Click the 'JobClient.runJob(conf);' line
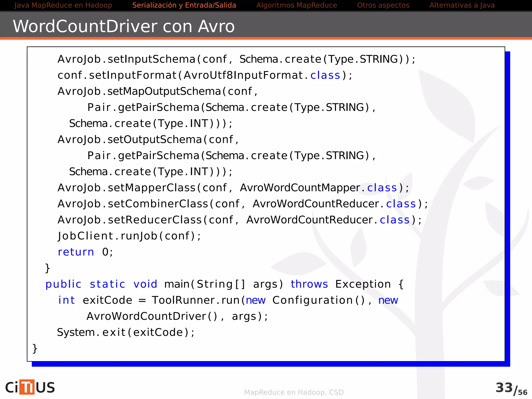Viewport: 532px width, 399px height. pos(129,236)
